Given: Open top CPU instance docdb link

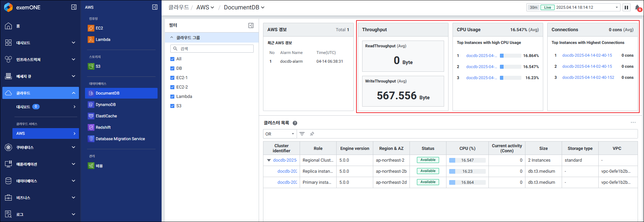Looking at the screenshot, I should point(481,56).
